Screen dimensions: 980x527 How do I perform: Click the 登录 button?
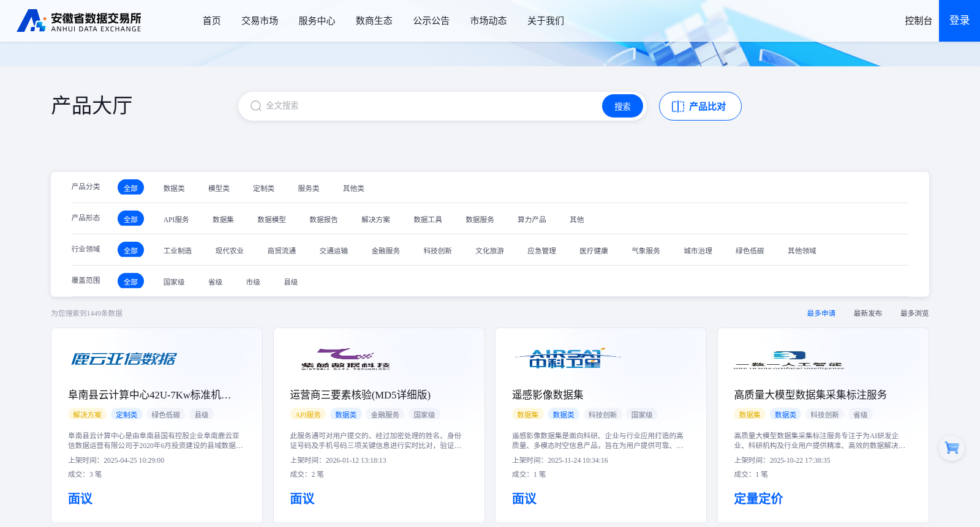pos(959,21)
